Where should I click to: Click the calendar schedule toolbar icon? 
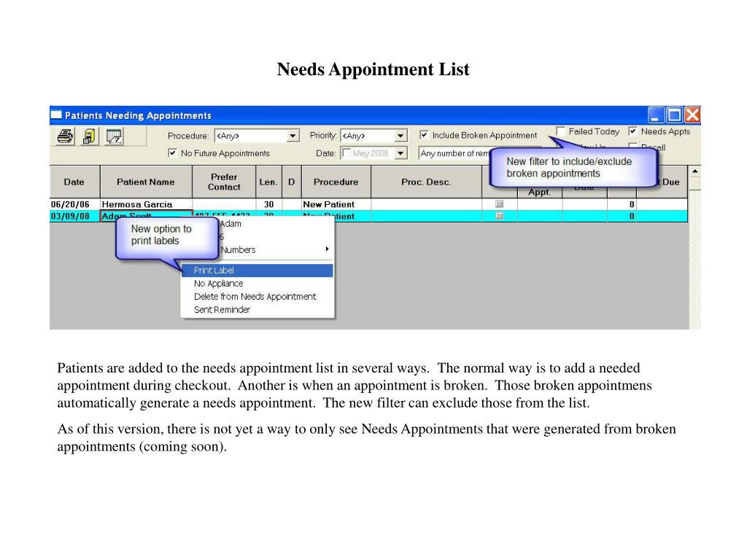(114, 136)
